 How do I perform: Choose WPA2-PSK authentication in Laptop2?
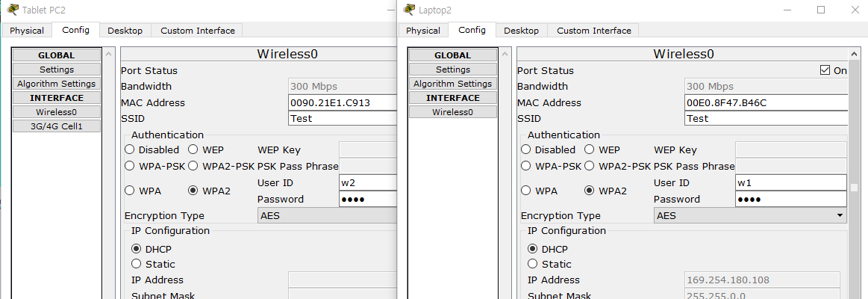pyautogui.click(x=590, y=166)
